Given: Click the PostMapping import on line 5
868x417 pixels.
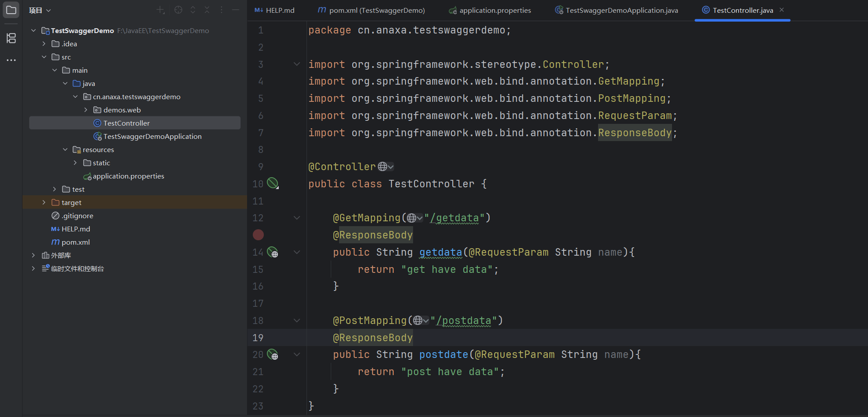Looking at the screenshot, I should [x=632, y=98].
